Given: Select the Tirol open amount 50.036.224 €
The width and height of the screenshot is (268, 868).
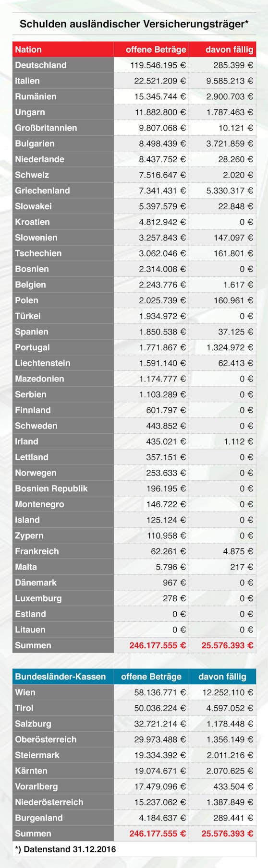Looking at the screenshot, I should point(160,708).
